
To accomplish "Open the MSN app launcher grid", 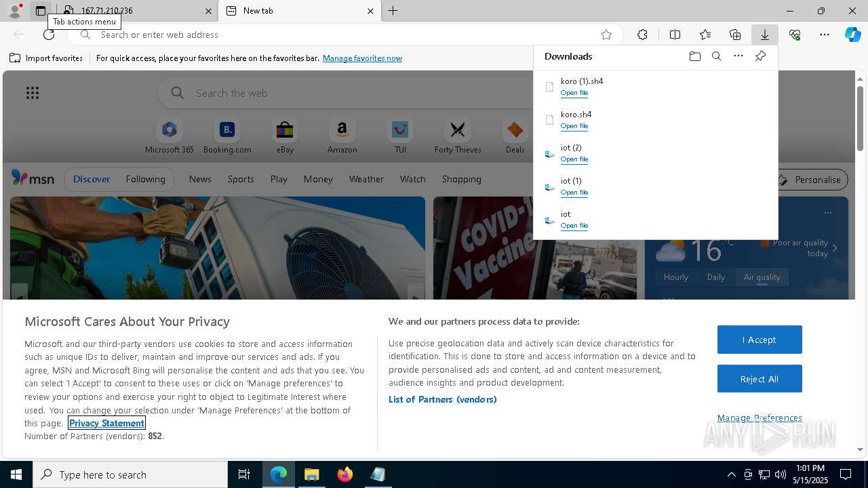I will tap(32, 93).
